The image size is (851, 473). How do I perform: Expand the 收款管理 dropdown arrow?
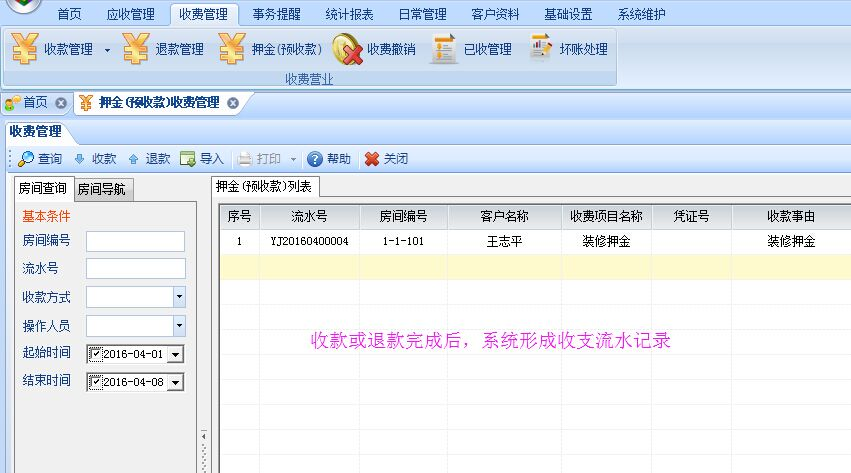click(x=107, y=50)
